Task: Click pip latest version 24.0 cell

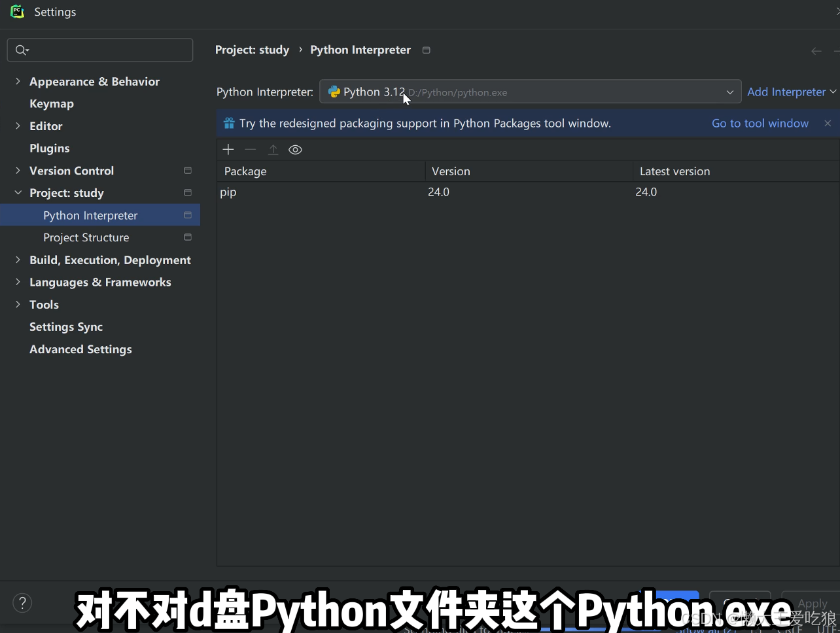Action: (646, 192)
